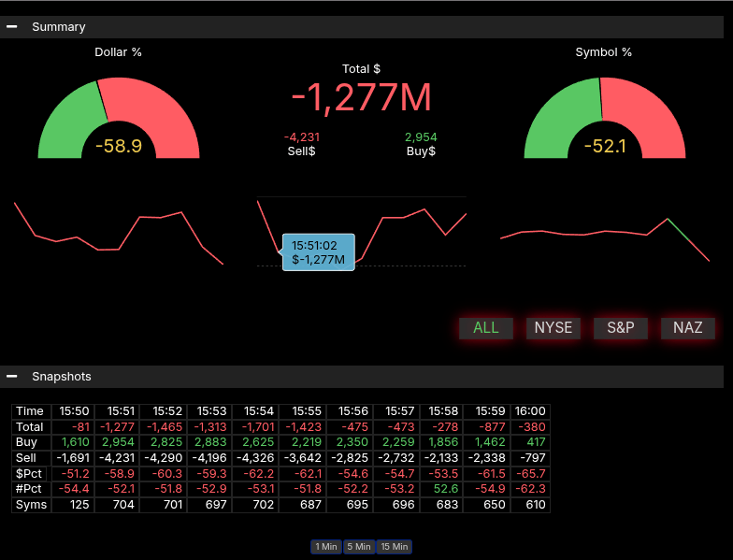The height and width of the screenshot is (560, 733).
Task: Switch to 15 Min interval
Action: (x=395, y=546)
